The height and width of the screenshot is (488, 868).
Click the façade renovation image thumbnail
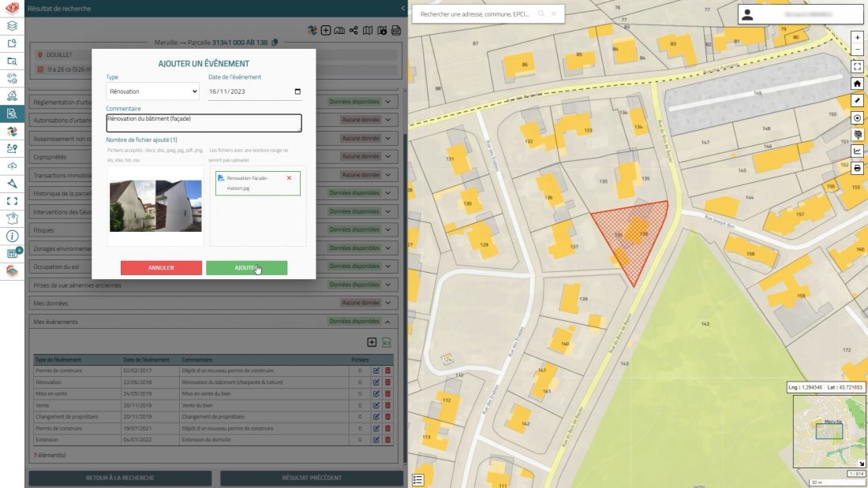(155, 206)
